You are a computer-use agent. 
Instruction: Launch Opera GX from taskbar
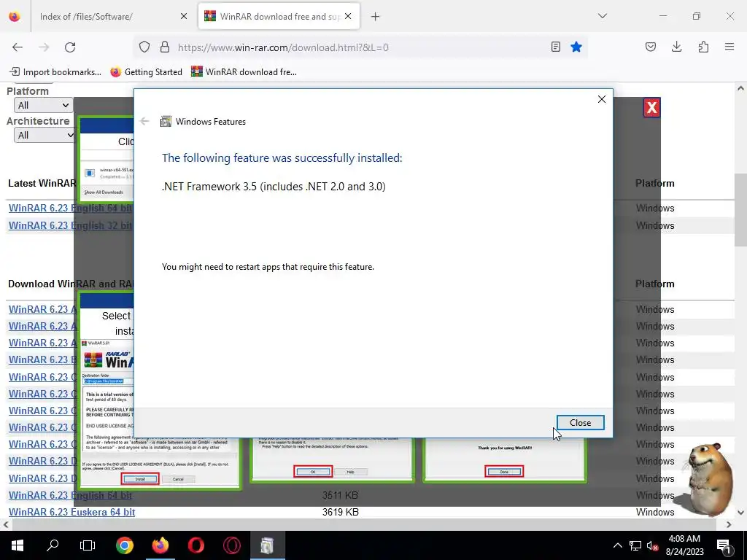(231, 545)
